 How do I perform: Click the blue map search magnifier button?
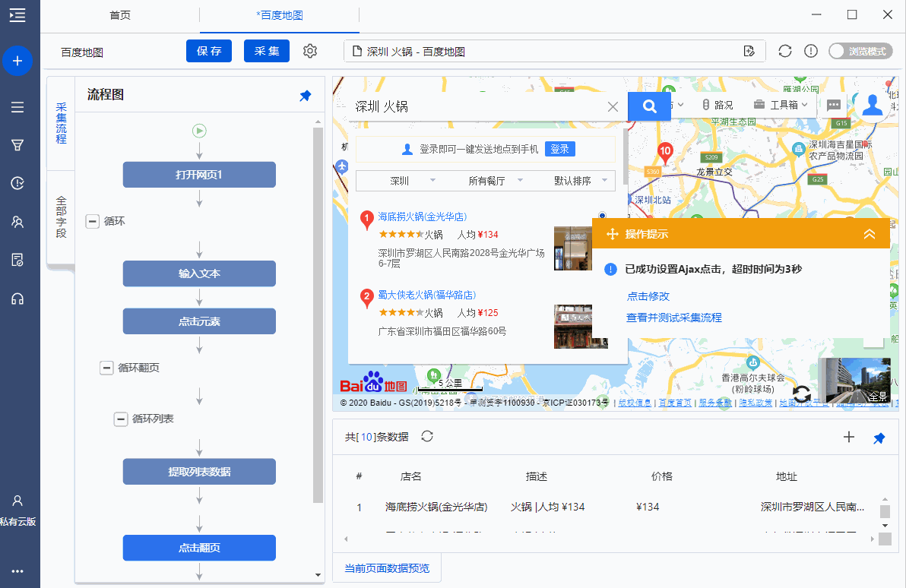(649, 106)
